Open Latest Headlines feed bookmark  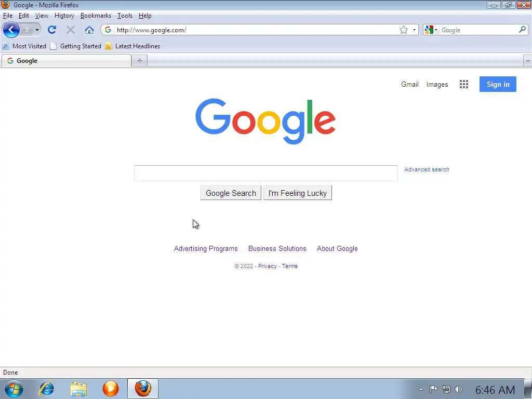point(132,46)
